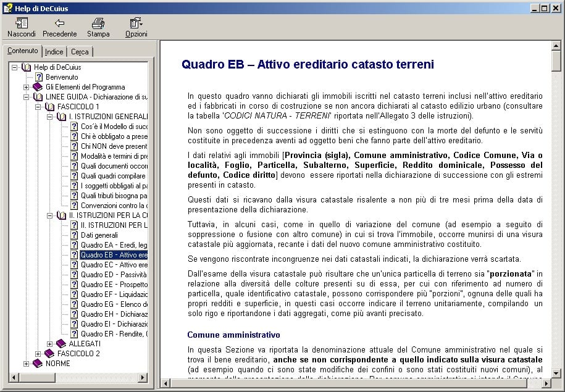
Task: Print the topic with Stampa
Action: (98, 23)
